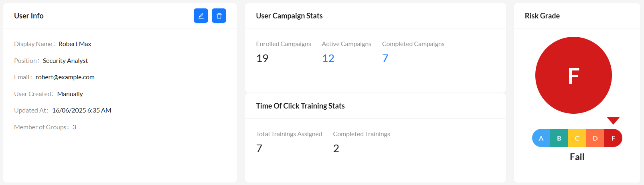Click the Updated At date value
The image size is (644, 185).
[x=82, y=110]
